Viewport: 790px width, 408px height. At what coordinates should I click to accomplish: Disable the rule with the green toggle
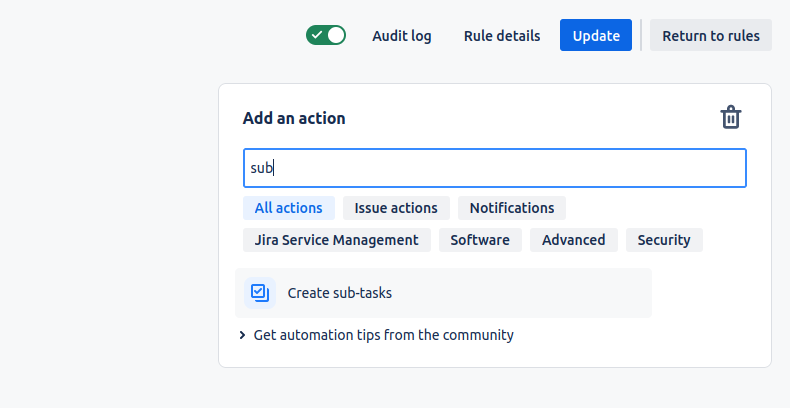326,35
